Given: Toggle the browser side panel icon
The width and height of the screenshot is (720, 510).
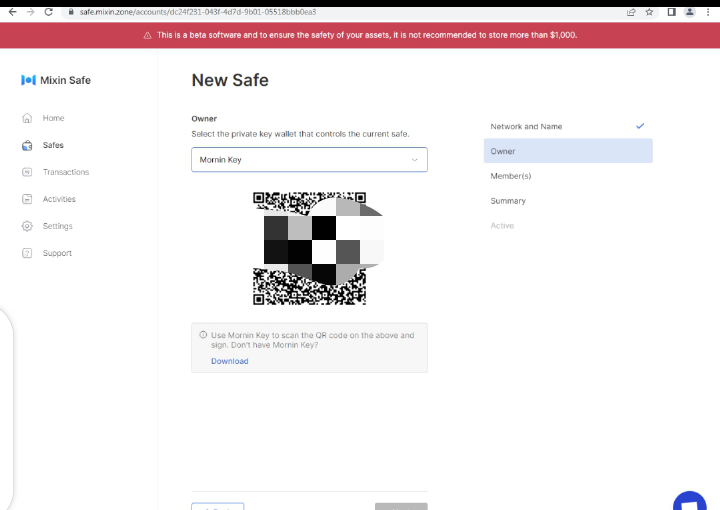Looking at the screenshot, I should click(671, 12).
